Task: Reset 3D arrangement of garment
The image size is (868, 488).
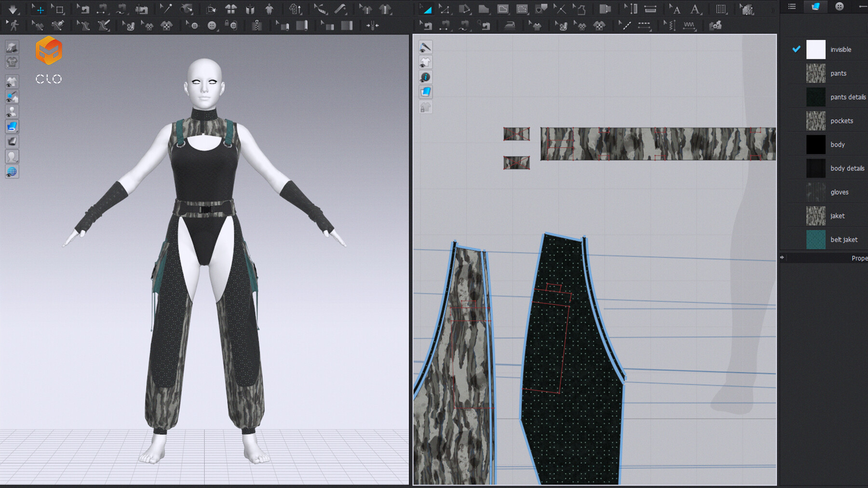Action: (250, 9)
